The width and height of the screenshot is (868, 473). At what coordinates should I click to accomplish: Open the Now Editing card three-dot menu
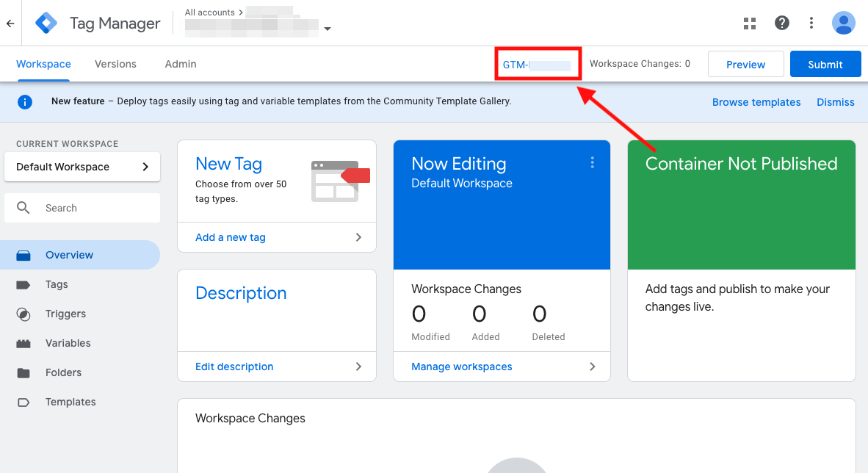tap(593, 162)
